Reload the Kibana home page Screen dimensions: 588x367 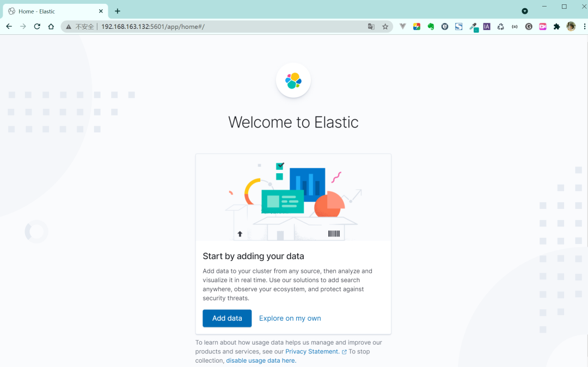[37, 27]
